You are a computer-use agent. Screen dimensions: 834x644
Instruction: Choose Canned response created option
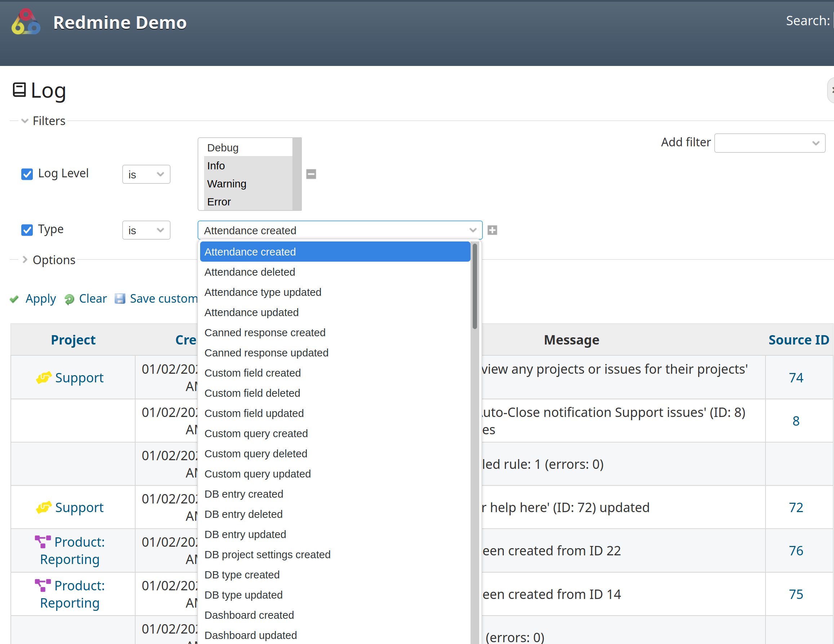pyautogui.click(x=335, y=333)
